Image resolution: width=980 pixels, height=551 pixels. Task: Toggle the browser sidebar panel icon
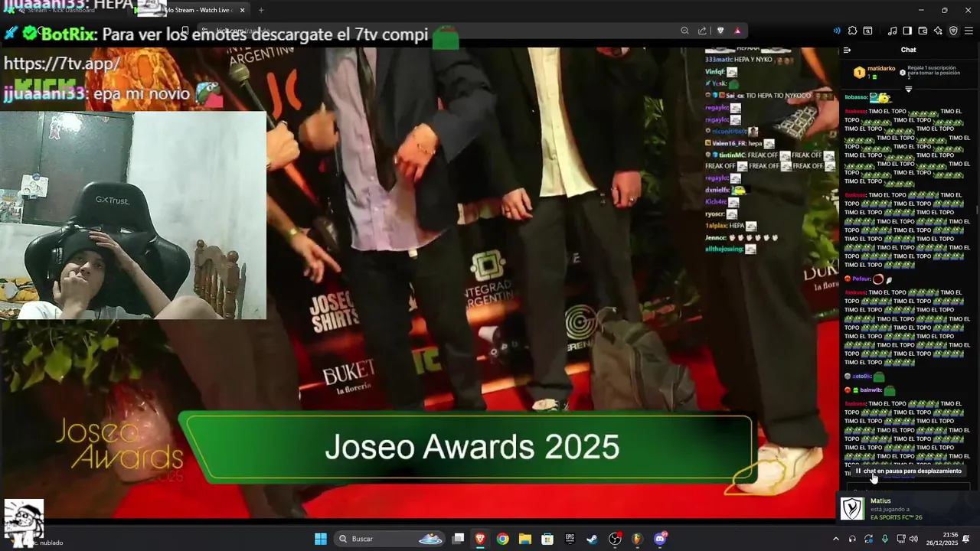coord(907,31)
